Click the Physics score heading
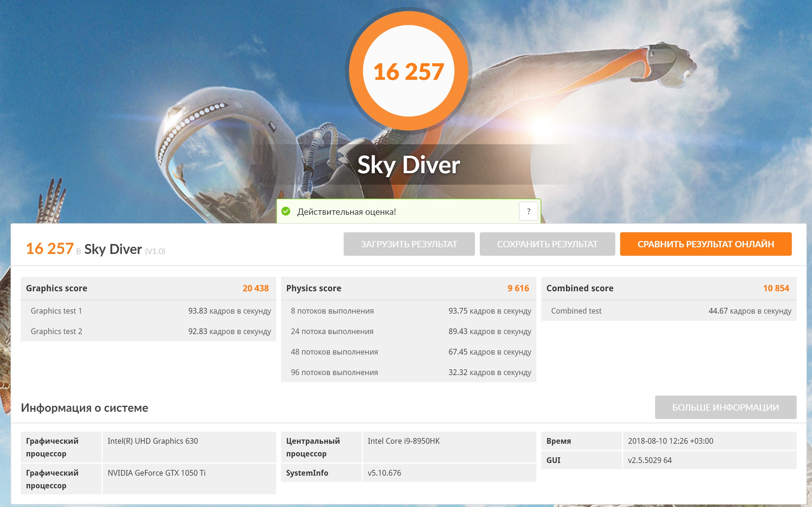 (x=314, y=288)
